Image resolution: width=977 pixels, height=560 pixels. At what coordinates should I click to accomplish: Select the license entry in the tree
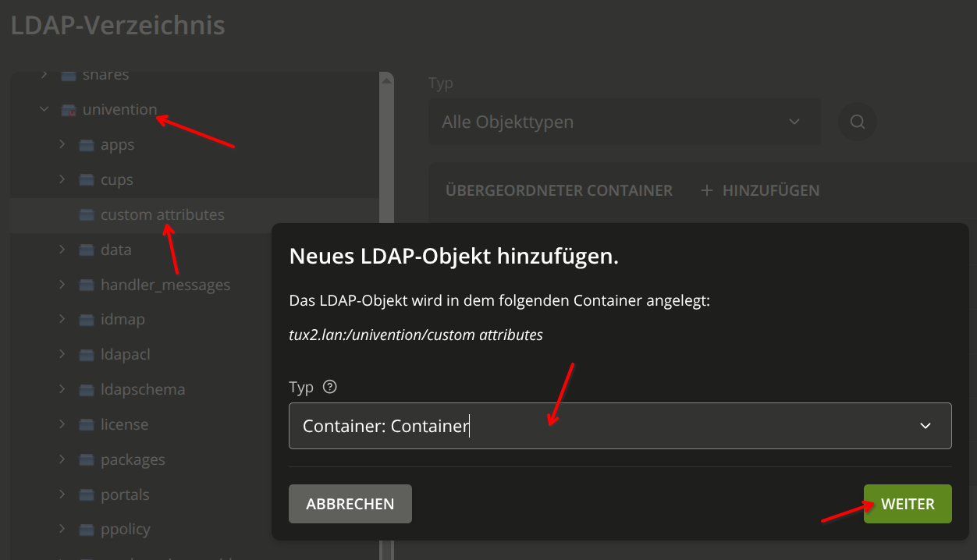point(124,424)
